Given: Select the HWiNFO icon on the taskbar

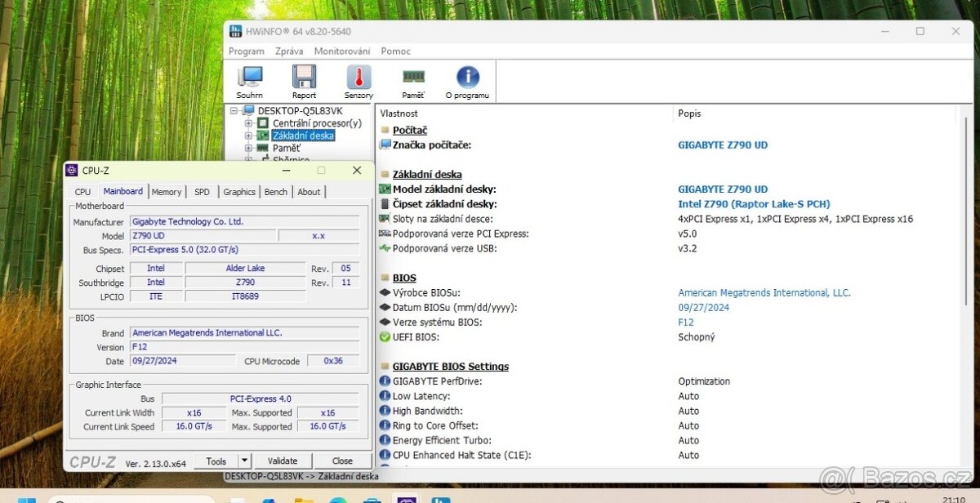Looking at the screenshot, I should click(441, 499).
